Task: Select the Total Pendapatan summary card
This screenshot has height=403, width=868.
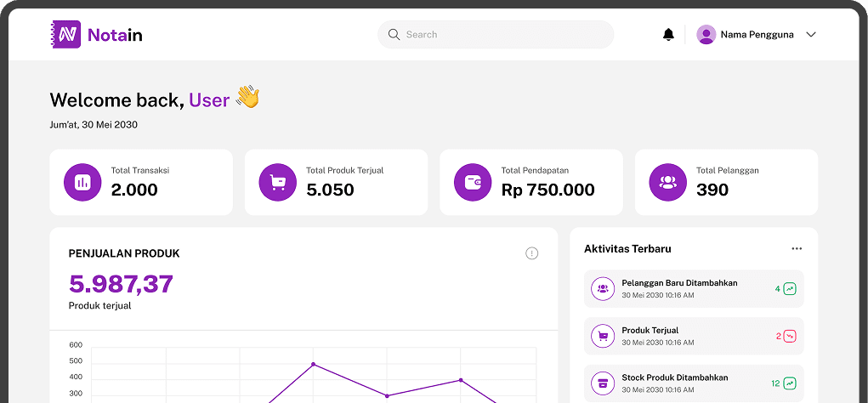Action: click(530, 182)
